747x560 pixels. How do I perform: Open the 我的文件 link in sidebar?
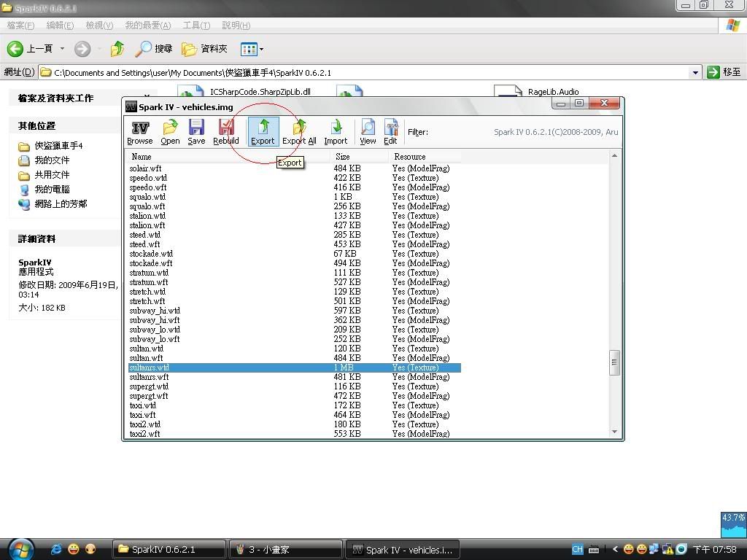52,160
